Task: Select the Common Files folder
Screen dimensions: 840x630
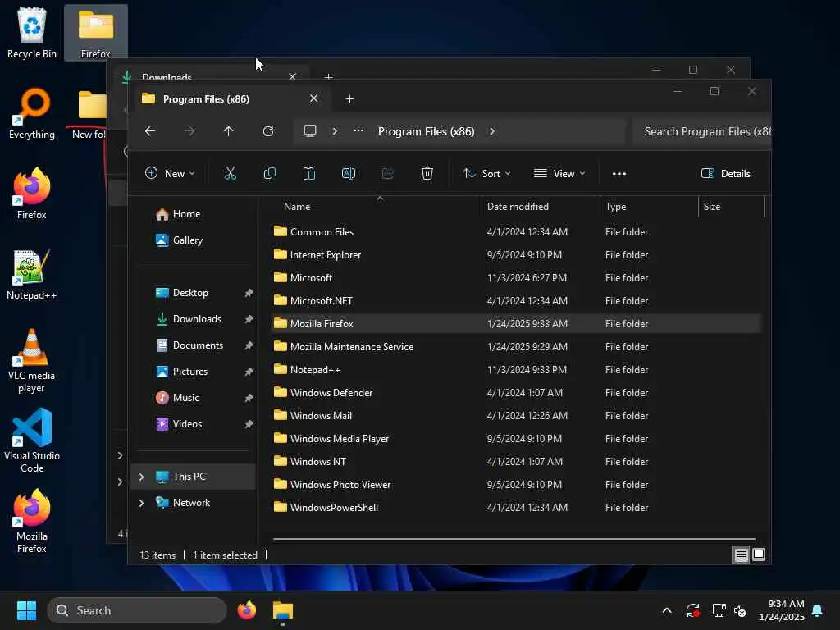Action: (x=517, y=232)
